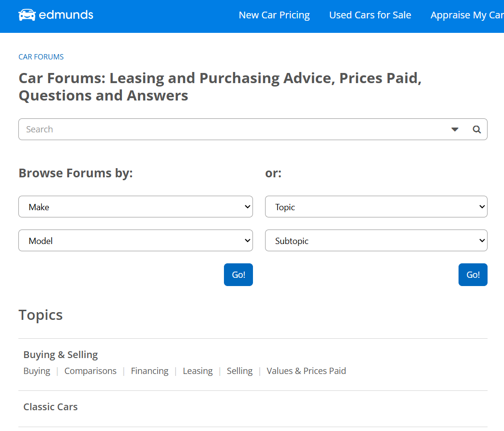The image size is (504, 431).
Task: Open the Values & Prices Paid link
Action: (306, 371)
